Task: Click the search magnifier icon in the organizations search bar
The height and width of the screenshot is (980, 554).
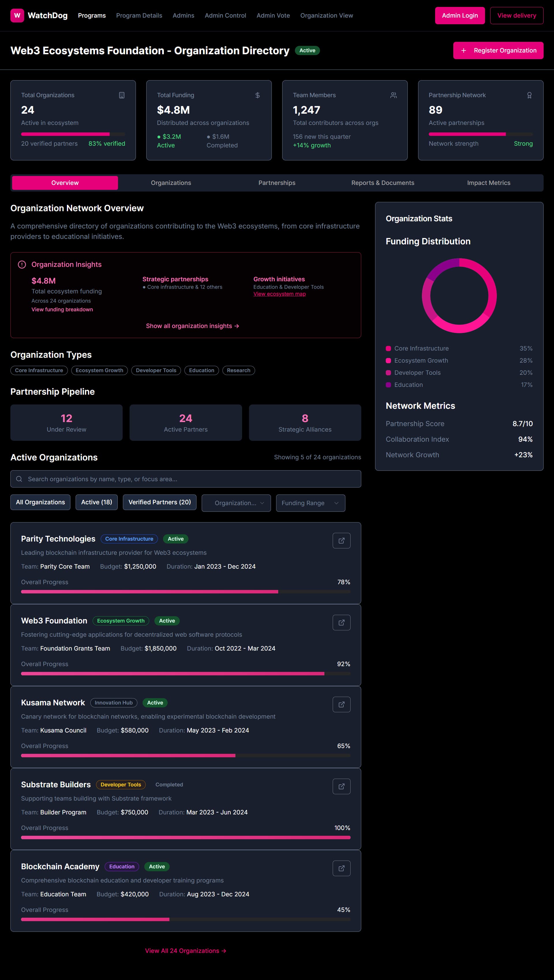Action: (x=19, y=479)
